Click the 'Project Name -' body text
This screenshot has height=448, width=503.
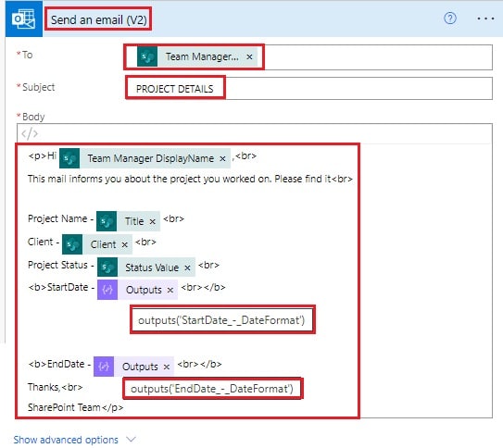click(60, 218)
